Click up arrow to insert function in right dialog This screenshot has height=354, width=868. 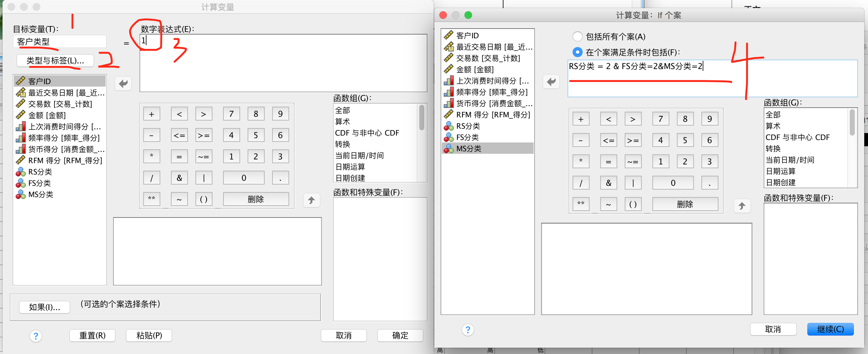click(742, 206)
